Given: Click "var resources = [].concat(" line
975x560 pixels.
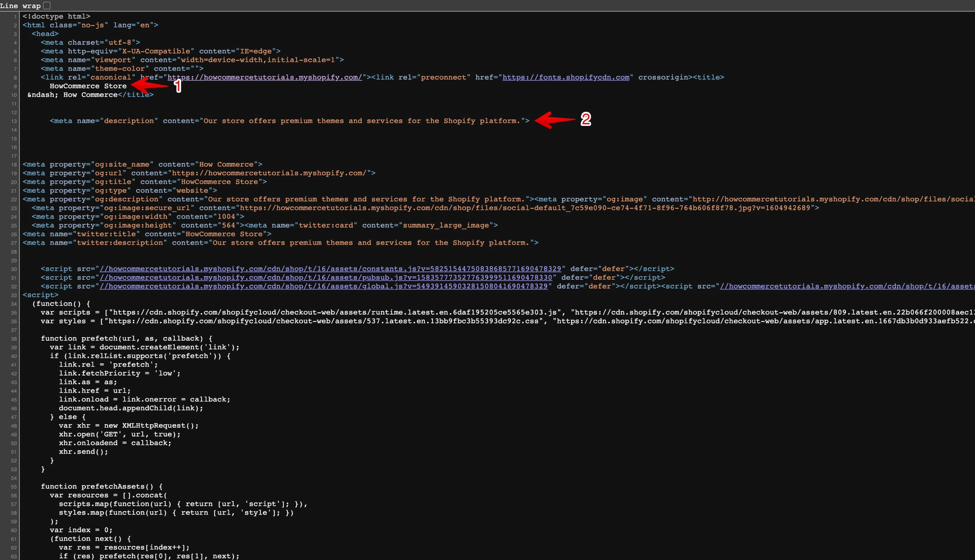Looking at the screenshot, I should tap(108, 495).
